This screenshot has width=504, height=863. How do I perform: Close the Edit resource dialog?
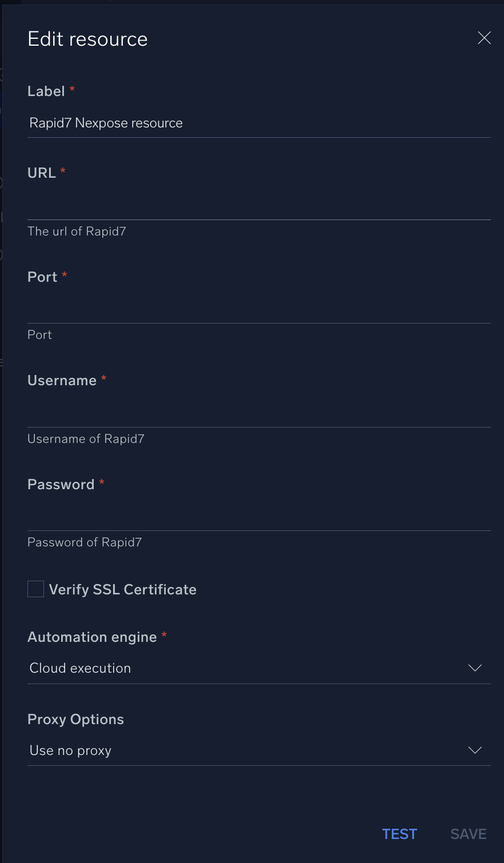(484, 38)
